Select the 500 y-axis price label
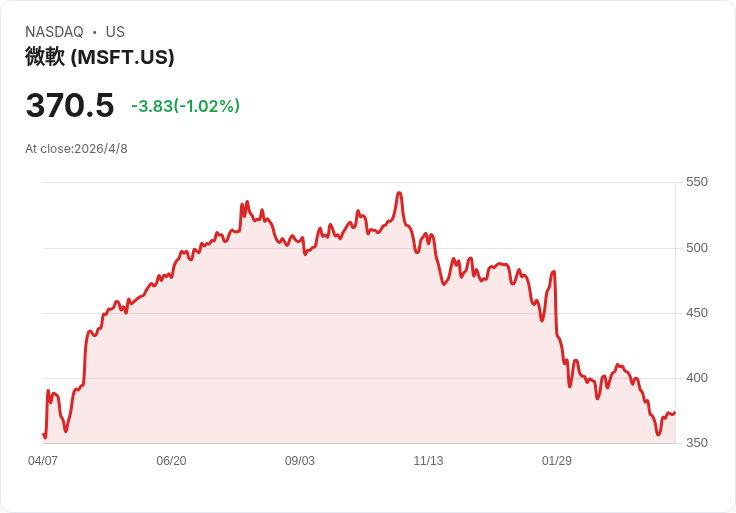 (x=696, y=248)
